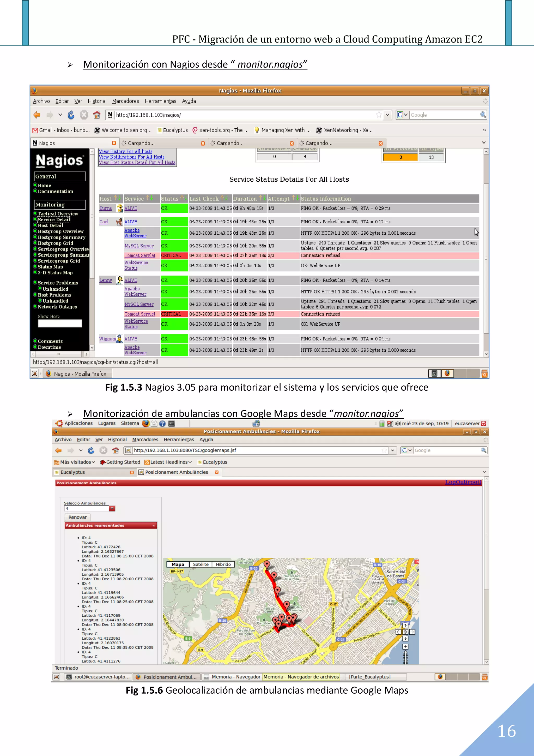Screen dimensions: 534x756
Task: Pan map right with arrow control
Action: click(x=412, y=632)
